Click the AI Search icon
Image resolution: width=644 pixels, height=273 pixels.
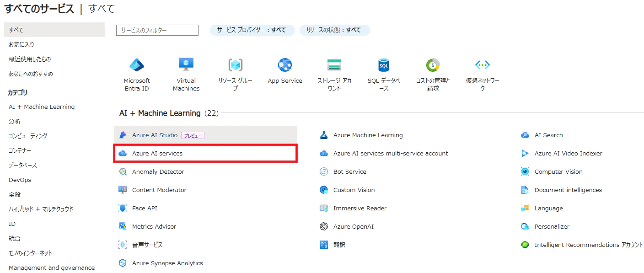coord(525,135)
